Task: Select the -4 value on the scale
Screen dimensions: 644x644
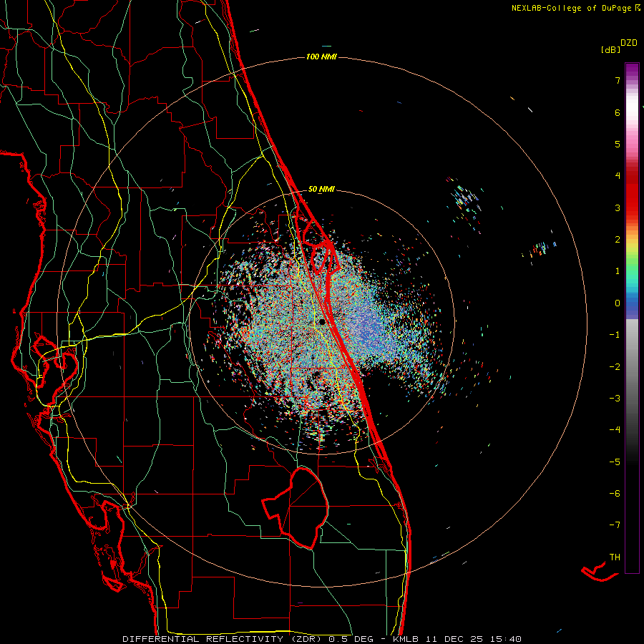Action: tap(615, 430)
